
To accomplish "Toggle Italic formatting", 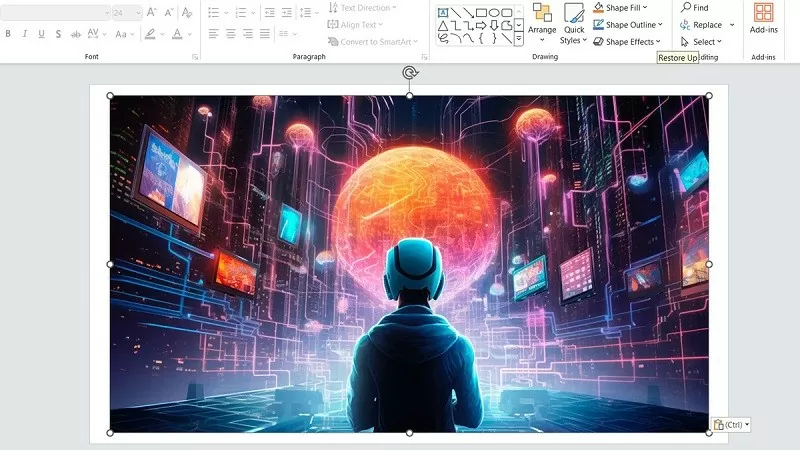I will coord(24,34).
